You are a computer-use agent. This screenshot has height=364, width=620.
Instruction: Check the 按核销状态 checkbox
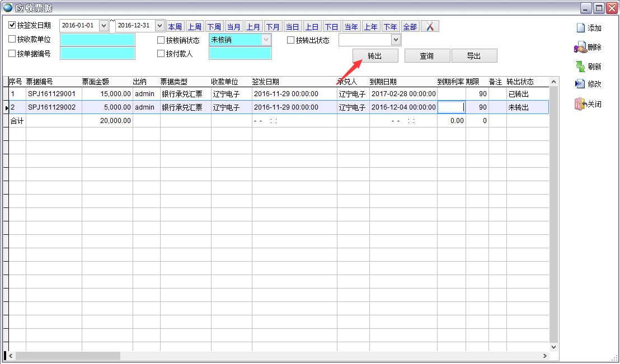161,40
